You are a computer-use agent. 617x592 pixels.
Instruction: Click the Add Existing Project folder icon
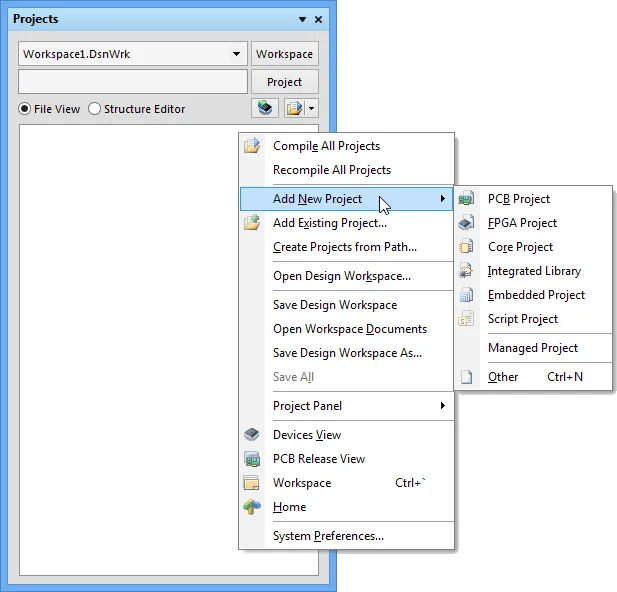pos(252,223)
